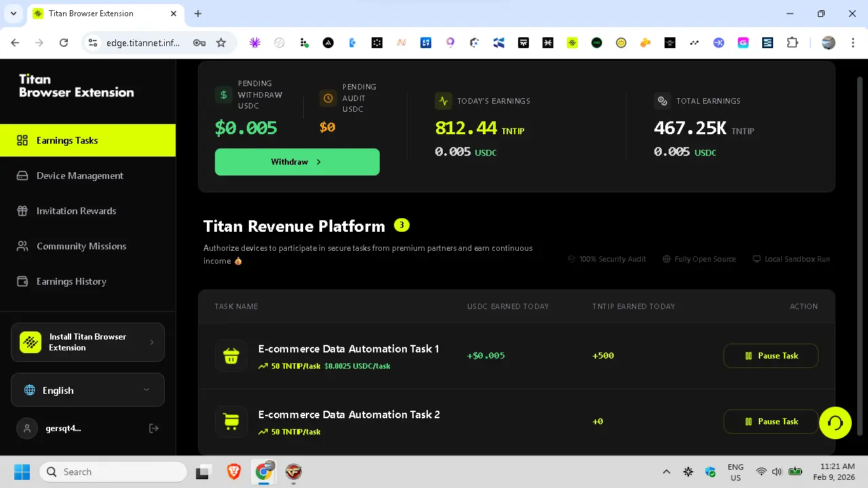Open the Chrome profile avatar
This screenshot has width=868, height=488.
(x=829, y=43)
